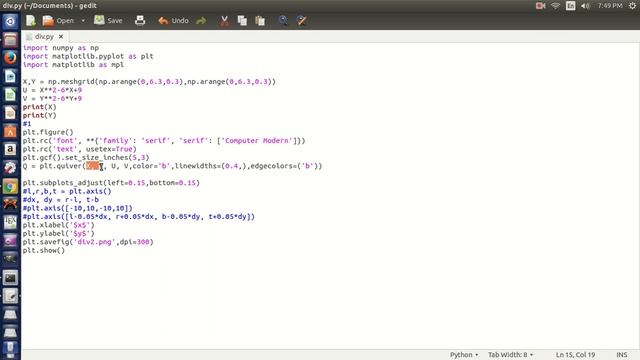Open the system gear session menu
640x360 pixels.
point(632,6)
